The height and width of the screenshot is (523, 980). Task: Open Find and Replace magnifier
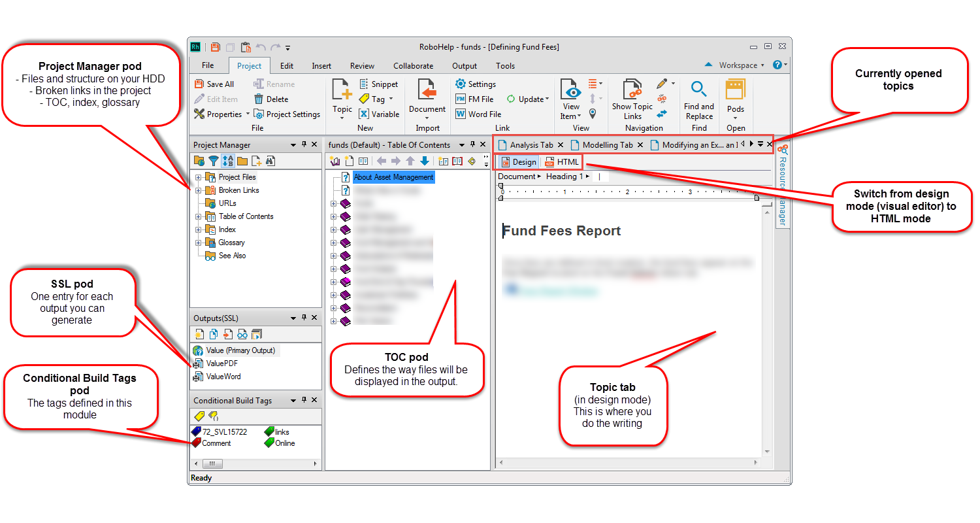point(699,90)
